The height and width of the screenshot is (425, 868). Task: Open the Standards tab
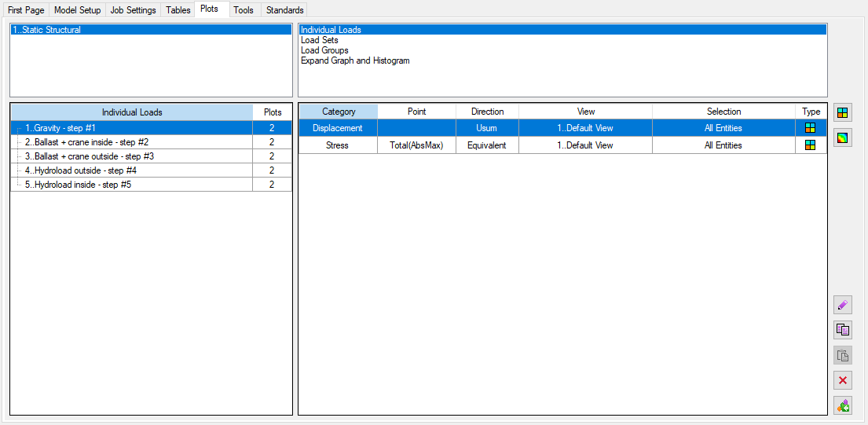coord(284,10)
